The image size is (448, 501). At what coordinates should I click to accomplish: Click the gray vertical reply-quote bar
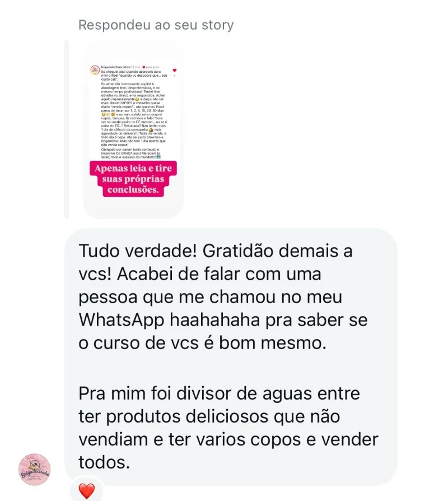tap(67, 129)
